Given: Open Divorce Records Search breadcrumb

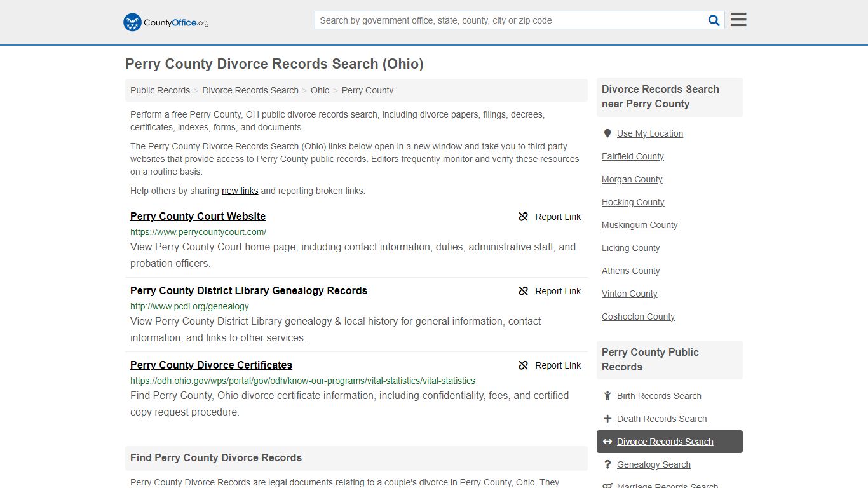Looking at the screenshot, I should 250,90.
